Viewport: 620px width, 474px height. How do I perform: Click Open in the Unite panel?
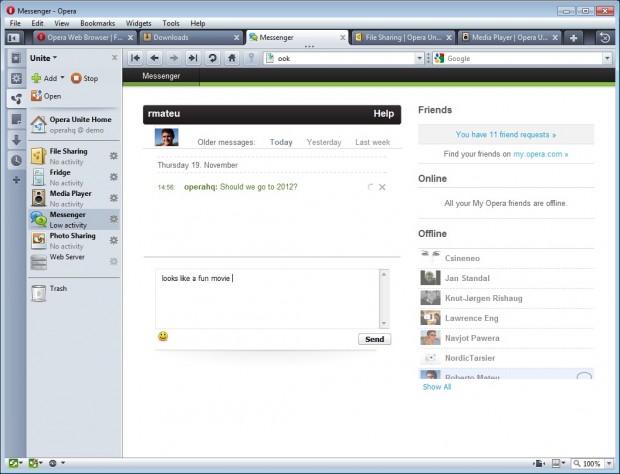[46, 96]
